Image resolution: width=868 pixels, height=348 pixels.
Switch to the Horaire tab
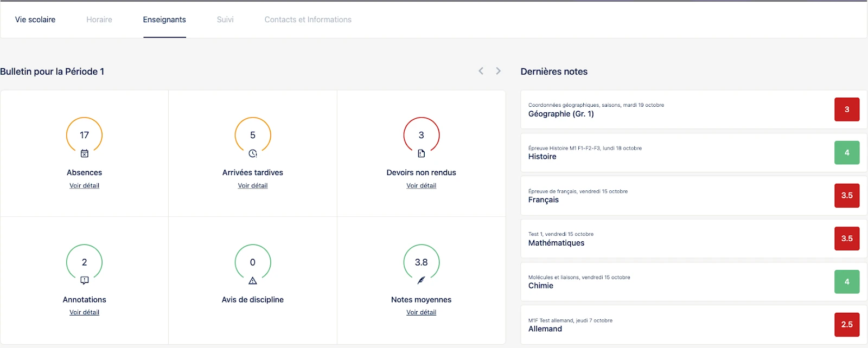tap(99, 20)
